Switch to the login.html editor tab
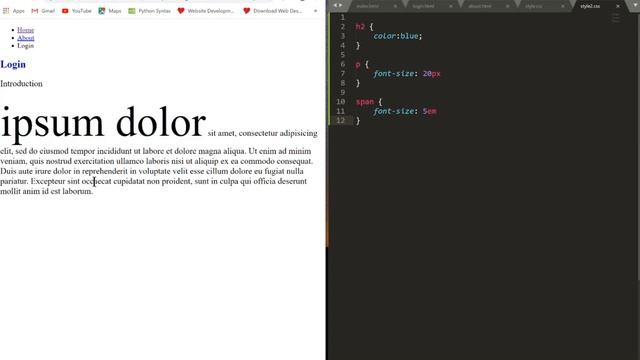Screen dimensions: 640x360 [x=423, y=6]
